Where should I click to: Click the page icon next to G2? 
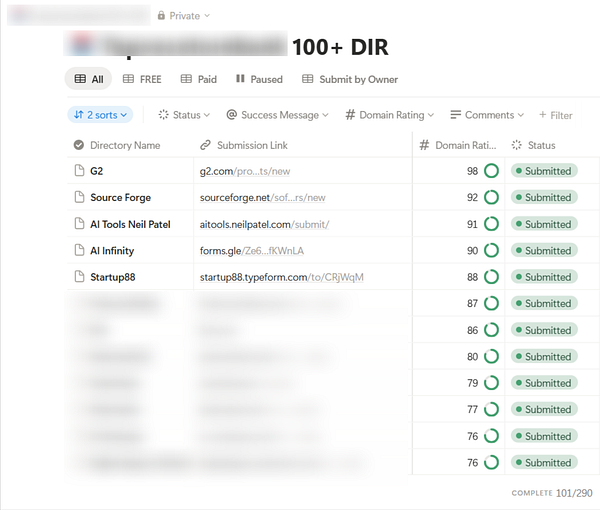pos(79,170)
